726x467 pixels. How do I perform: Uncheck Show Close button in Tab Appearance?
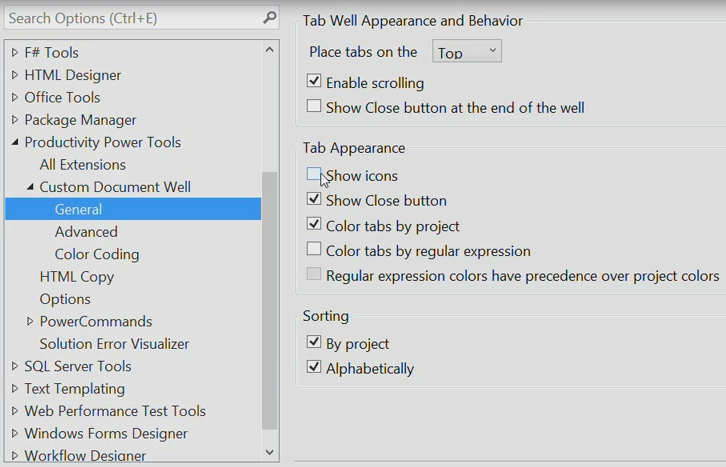pyautogui.click(x=314, y=199)
